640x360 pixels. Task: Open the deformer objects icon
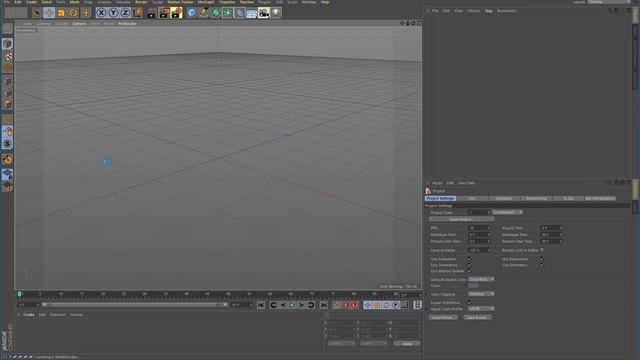point(240,13)
